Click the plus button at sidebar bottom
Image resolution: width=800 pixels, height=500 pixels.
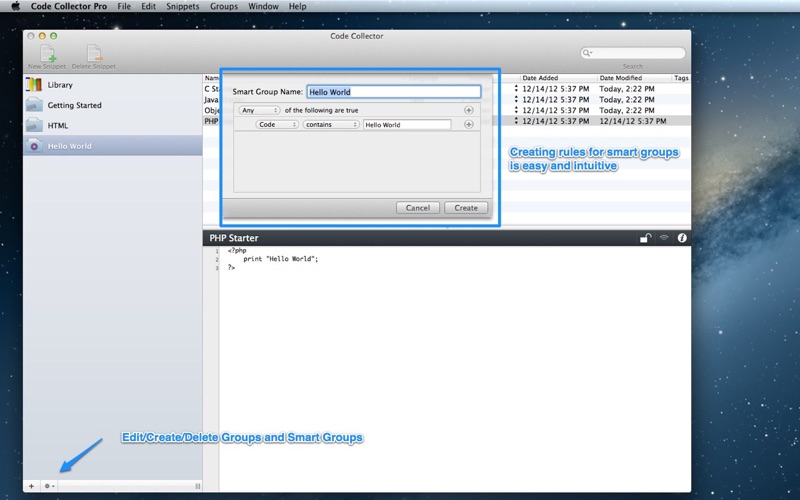tap(31, 486)
